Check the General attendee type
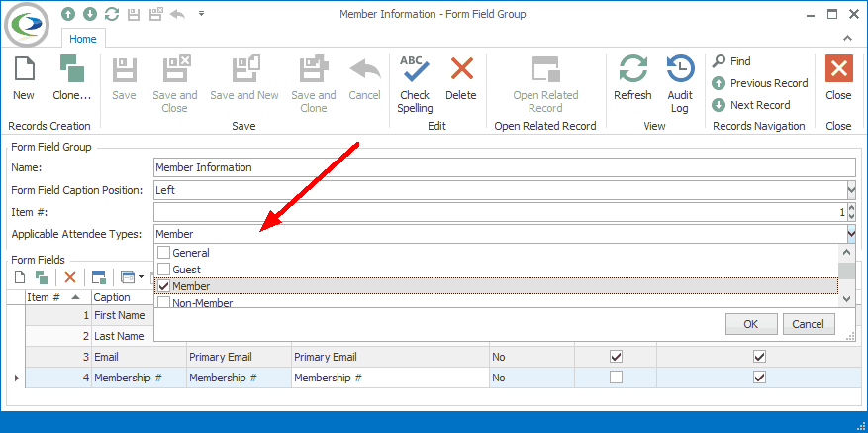 pos(164,253)
